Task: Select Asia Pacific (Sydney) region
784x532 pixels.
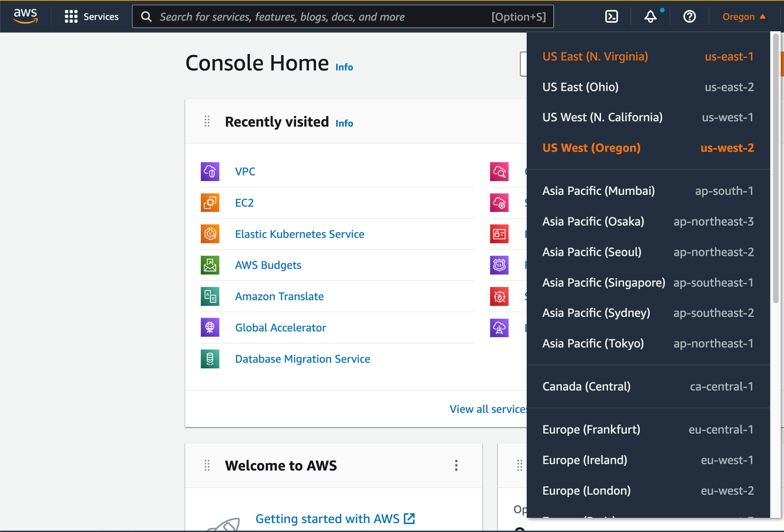Action: (648, 313)
